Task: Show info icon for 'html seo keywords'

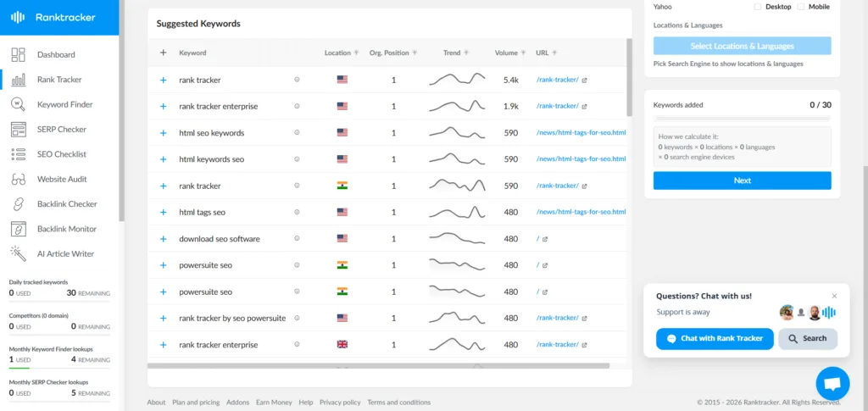Action: point(297,133)
